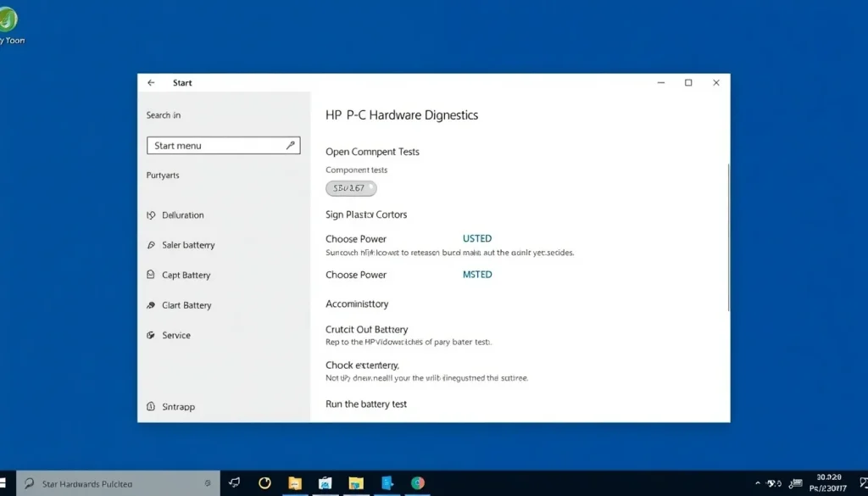Click the taskbar clock and date

(829, 482)
